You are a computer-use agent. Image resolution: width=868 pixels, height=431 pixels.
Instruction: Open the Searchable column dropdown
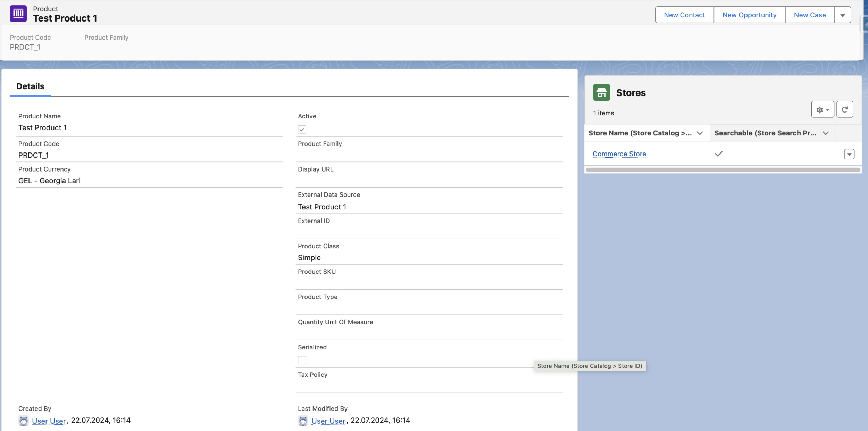826,133
